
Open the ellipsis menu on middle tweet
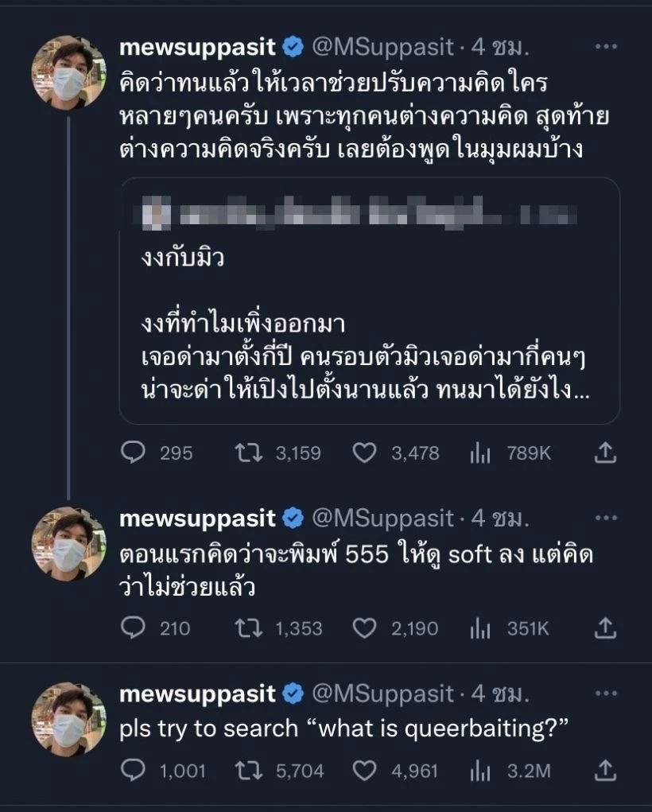605,516
